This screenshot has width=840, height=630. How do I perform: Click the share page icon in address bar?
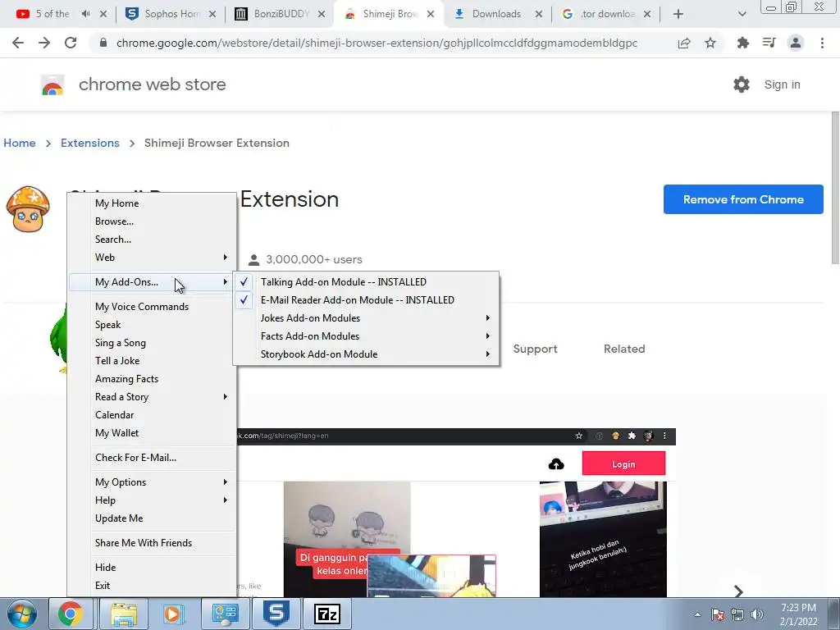[x=684, y=43]
